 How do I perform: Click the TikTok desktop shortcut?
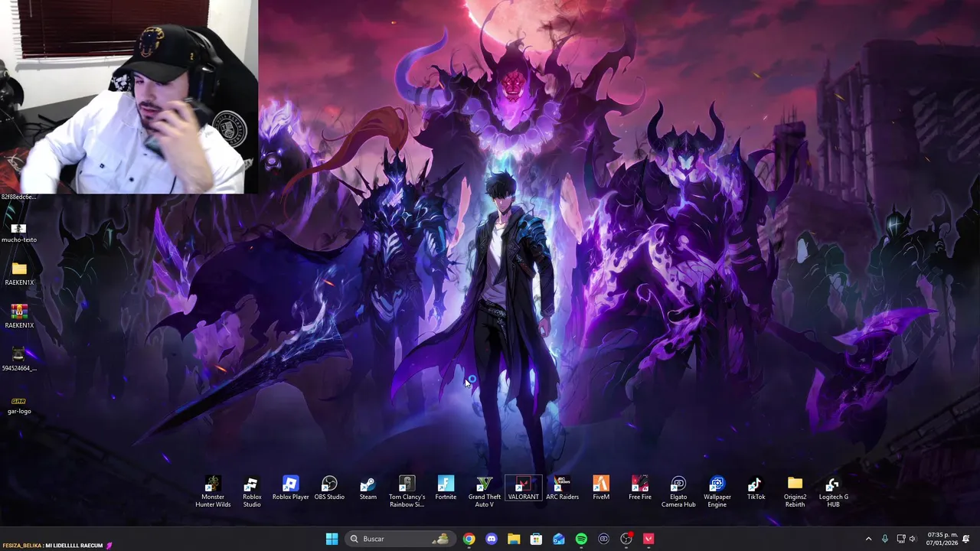(756, 489)
